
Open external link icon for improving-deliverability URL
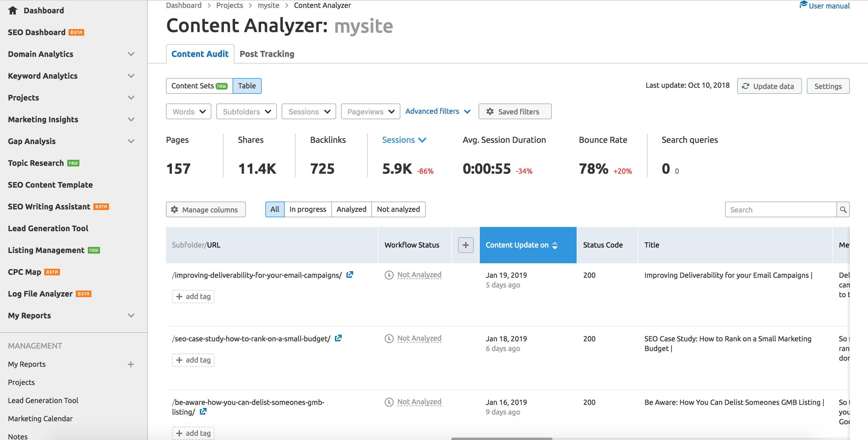coord(350,275)
